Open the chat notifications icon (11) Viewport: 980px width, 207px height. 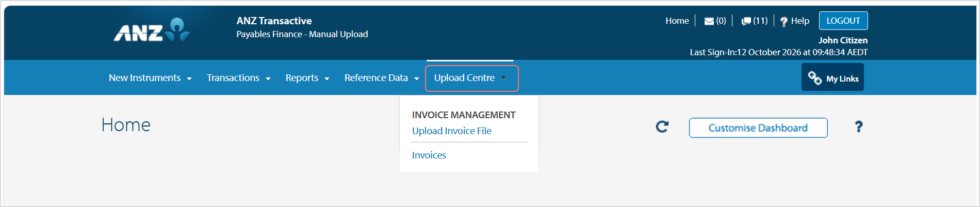[x=746, y=21]
